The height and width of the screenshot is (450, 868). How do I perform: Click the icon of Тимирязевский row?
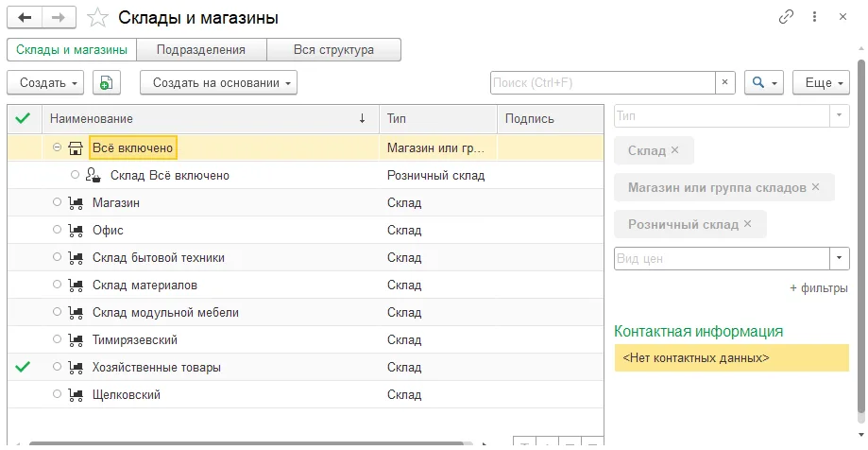click(x=76, y=339)
